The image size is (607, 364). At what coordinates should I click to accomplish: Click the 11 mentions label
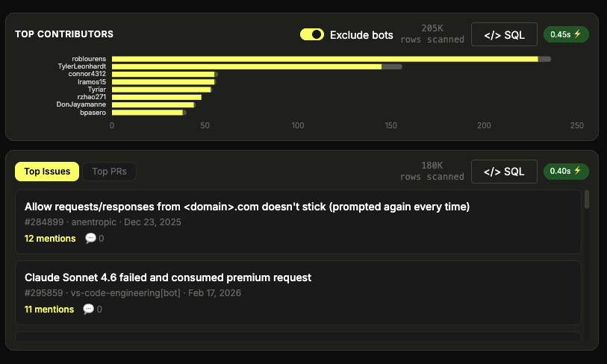coord(49,309)
